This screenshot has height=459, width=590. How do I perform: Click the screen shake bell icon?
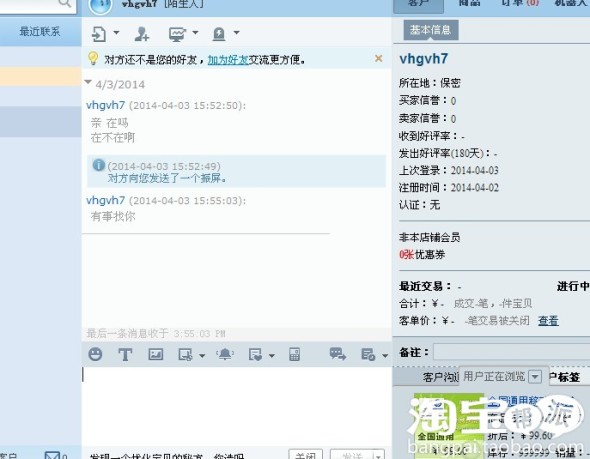(225, 354)
